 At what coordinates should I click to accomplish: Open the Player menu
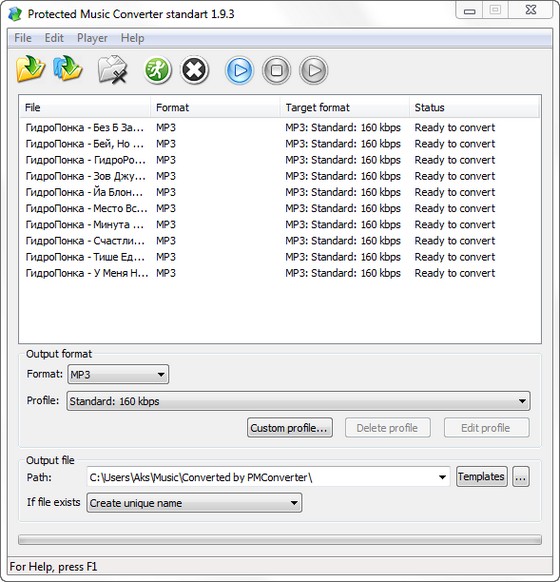92,38
